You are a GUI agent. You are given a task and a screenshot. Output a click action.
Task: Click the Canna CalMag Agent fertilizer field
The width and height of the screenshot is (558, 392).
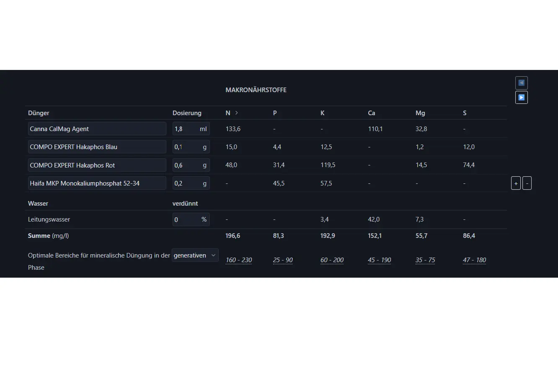(97, 129)
